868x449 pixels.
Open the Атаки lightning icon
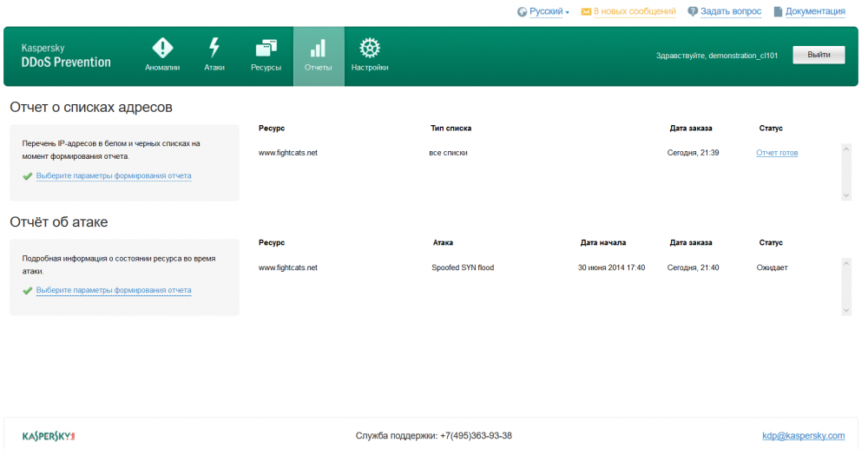[214, 48]
